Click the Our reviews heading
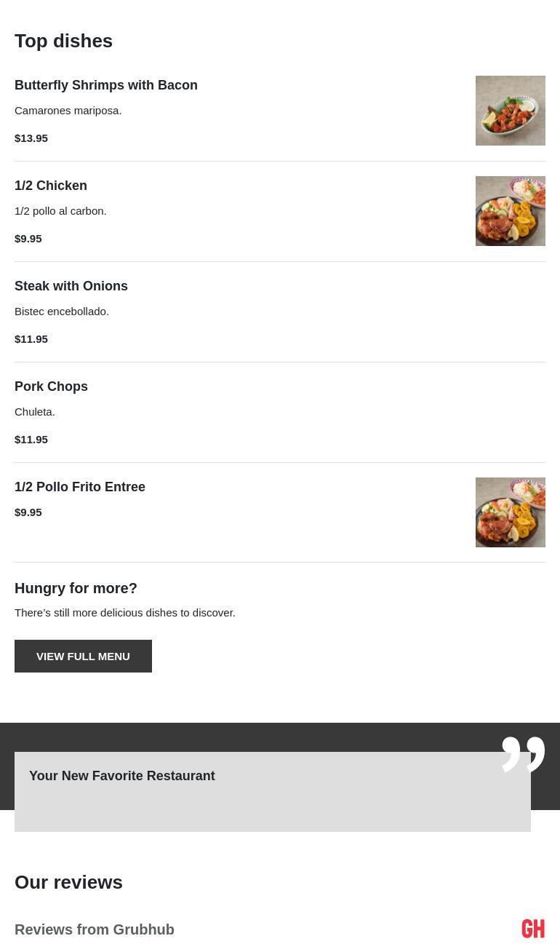 click(x=68, y=882)
